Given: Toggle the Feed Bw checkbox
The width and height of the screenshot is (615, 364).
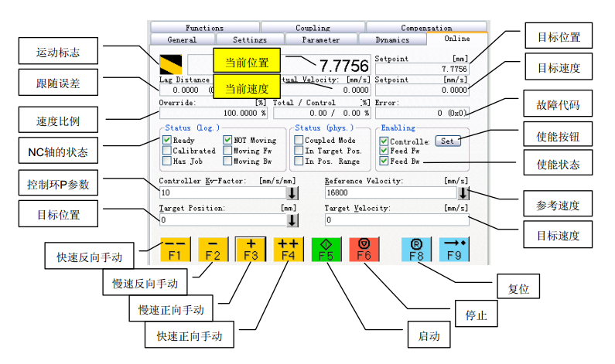Looking at the screenshot, I should click(384, 162).
